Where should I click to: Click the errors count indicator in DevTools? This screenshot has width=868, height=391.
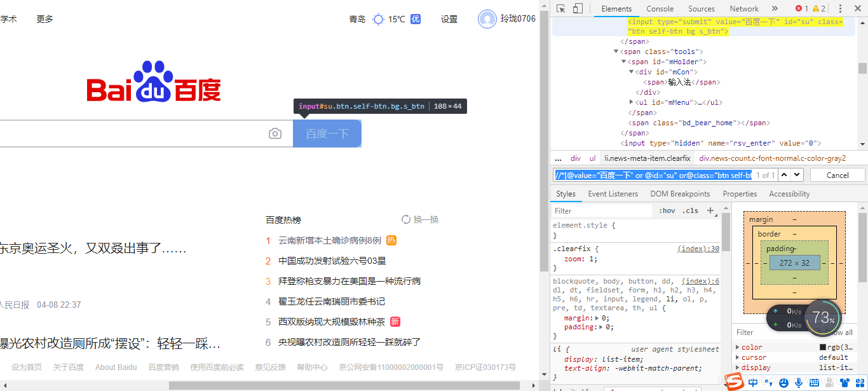click(x=799, y=8)
